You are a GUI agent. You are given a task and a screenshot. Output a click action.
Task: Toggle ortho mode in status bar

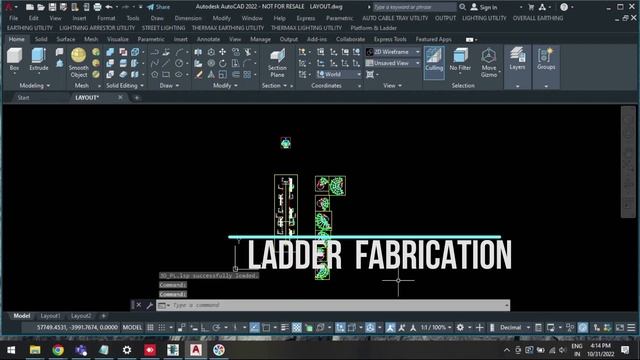[x=204, y=327]
